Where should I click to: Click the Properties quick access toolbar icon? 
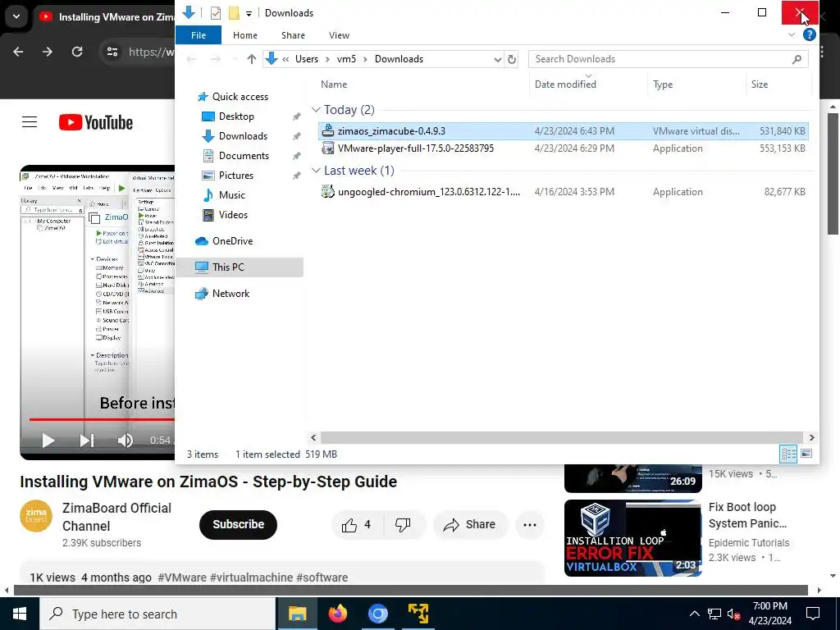point(216,13)
